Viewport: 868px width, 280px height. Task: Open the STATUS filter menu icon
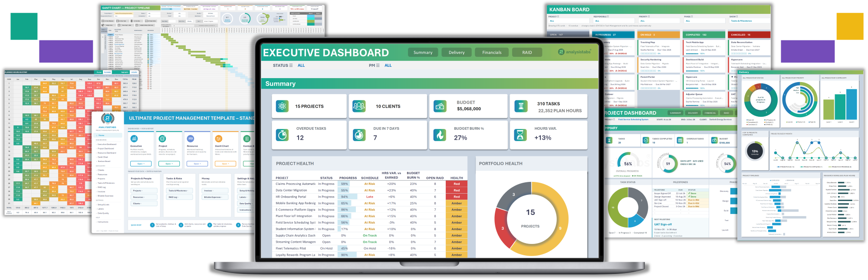pyautogui.click(x=291, y=66)
